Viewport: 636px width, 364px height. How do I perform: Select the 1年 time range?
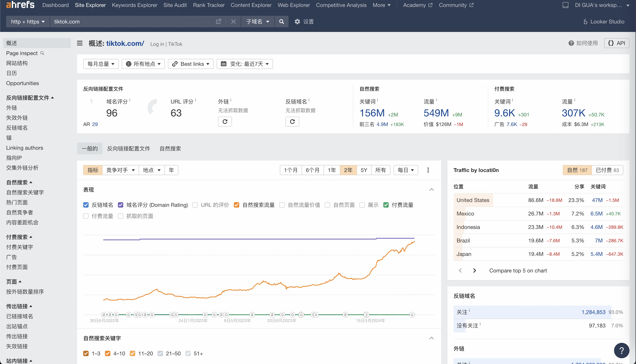coord(332,170)
